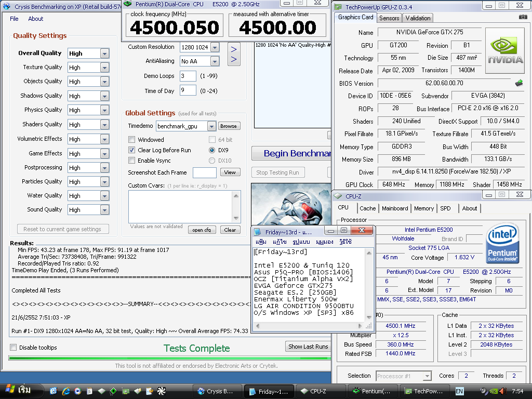
Task: Open the Texture Quality dropdown
Action: [104, 68]
